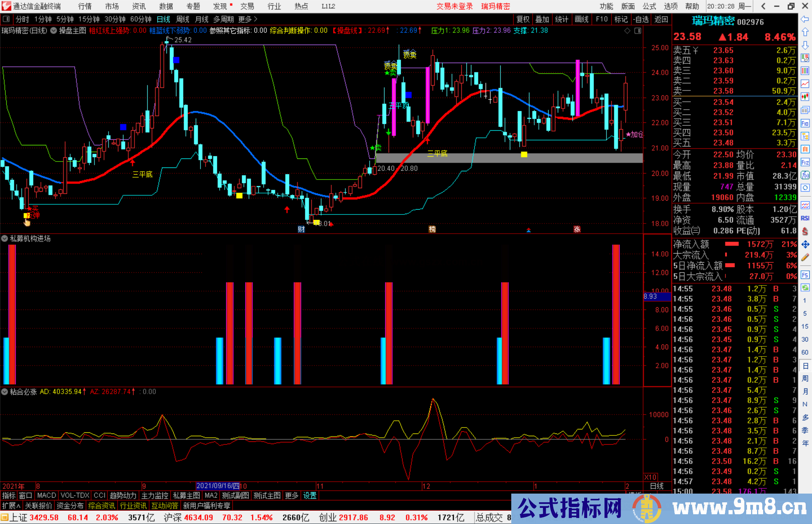The image size is (812, 524).
Task: Expand the 操盘主图 indicator dropdown
Action: pos(53,31)
